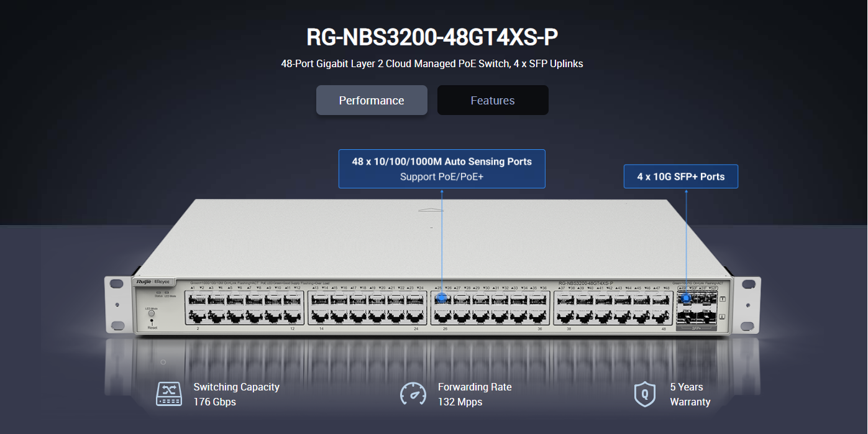Click the blue hotspot dot on Gigabit ports
Screen dimensions: 868x434
coord(442,297)
